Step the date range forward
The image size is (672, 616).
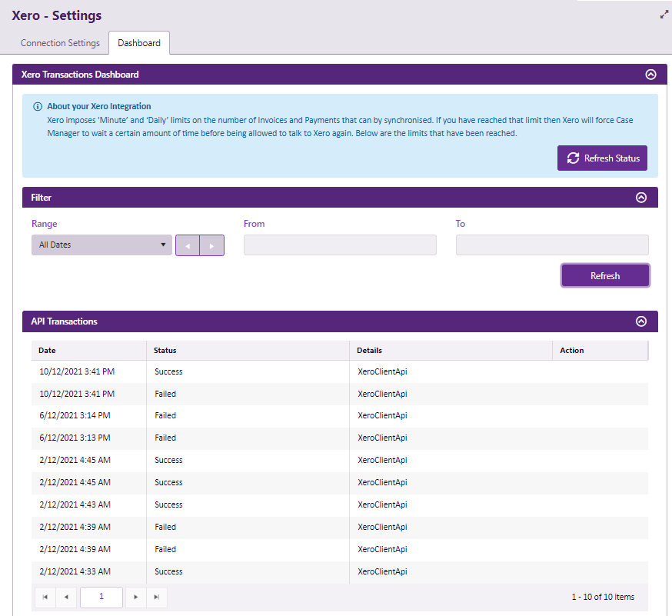point(212,245)
